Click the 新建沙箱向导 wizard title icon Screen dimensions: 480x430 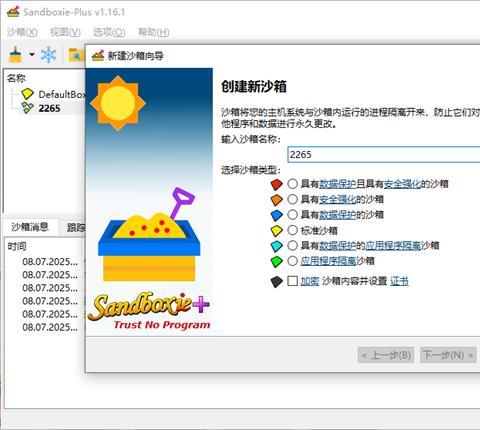[x=98, y=56]
